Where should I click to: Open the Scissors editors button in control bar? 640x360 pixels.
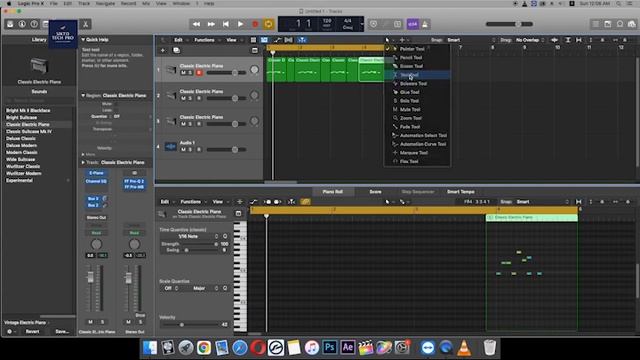point(86,24)
